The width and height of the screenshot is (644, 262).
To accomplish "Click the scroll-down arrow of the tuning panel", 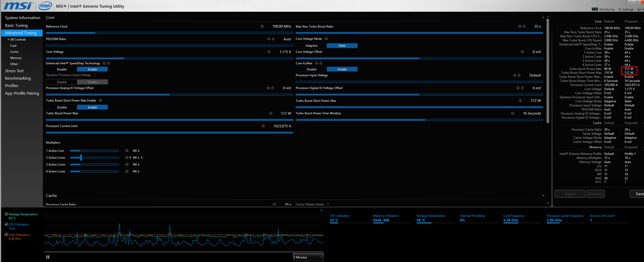I will point(548,203).
